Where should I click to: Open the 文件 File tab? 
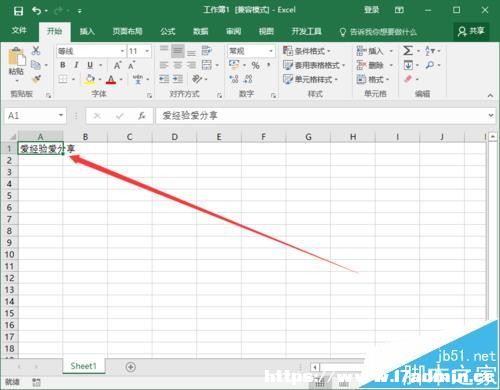click(x=19, y=31)
